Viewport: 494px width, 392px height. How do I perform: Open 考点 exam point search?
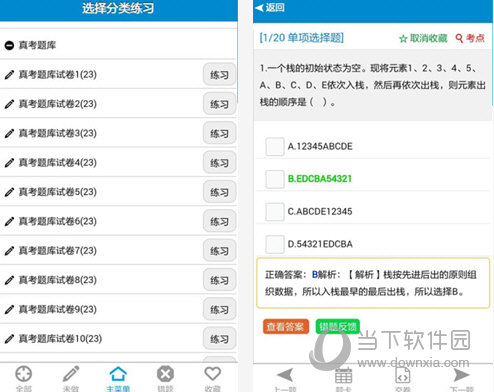tap(470, 38)
